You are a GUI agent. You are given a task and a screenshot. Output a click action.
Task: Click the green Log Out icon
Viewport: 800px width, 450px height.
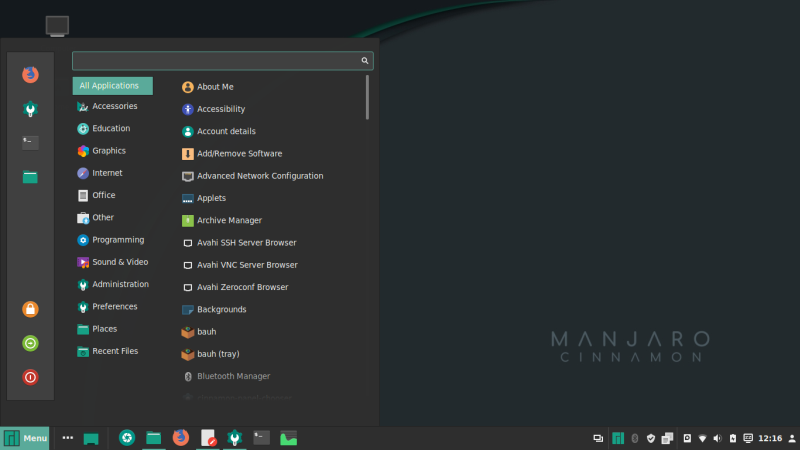pos(30,343)
